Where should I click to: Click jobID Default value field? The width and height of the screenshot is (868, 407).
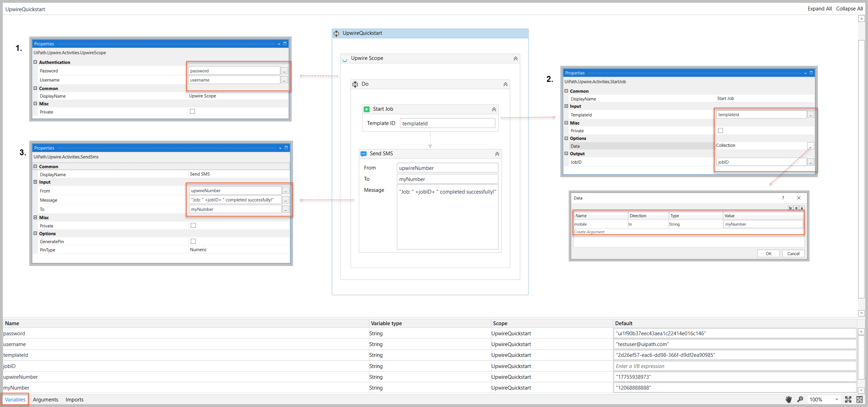click(735, 366)
